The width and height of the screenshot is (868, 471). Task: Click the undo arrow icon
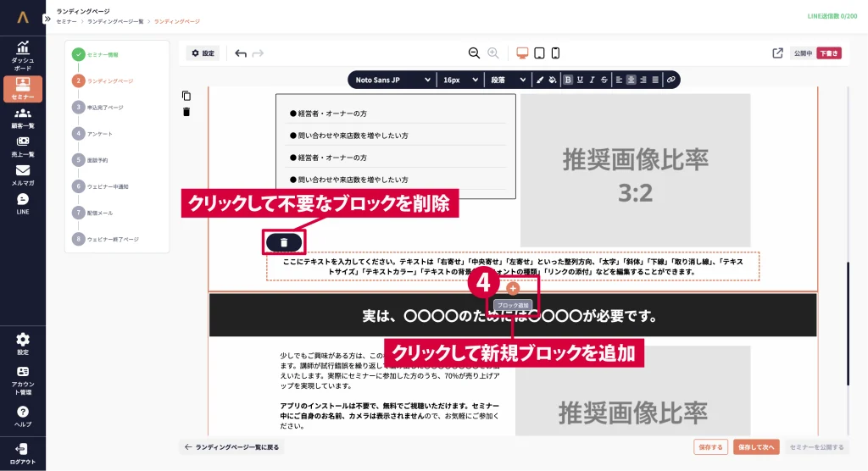241,53
